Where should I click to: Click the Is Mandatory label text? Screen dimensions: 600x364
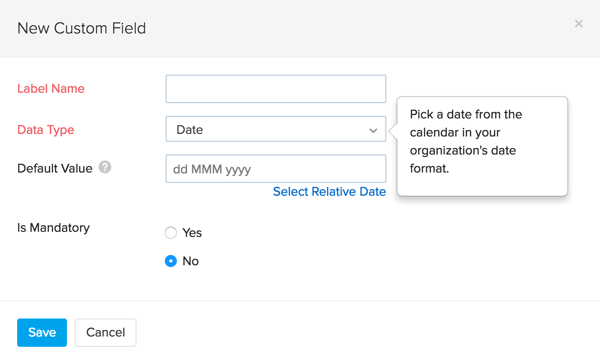tap(53, 227)
